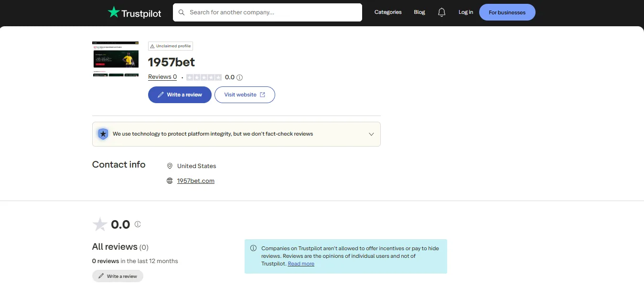
Task: Open the Blog menu item
Action: [419, 12]
